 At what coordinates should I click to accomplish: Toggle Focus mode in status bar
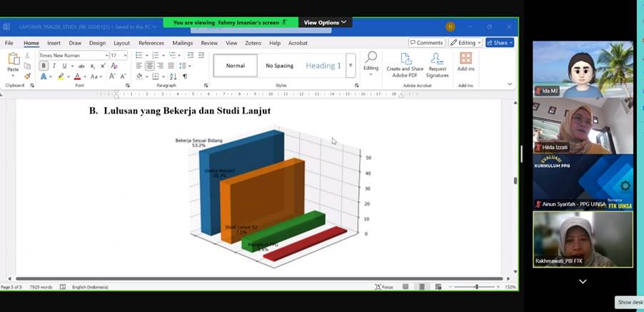(383, 287)
